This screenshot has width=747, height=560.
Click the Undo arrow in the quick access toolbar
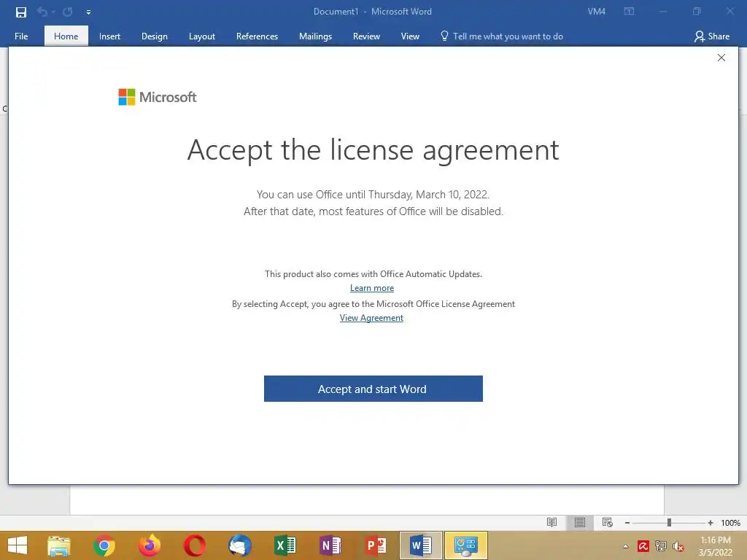42,12
